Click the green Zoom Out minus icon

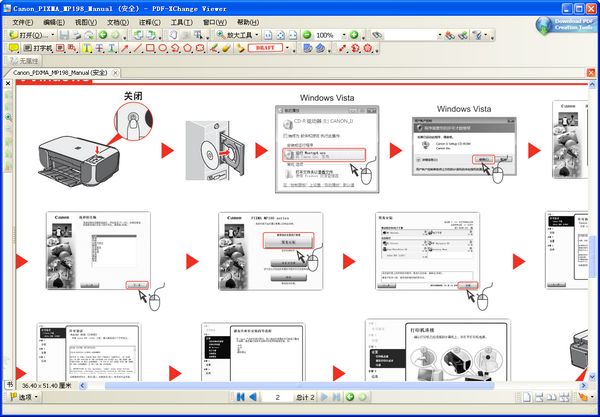[307, 35]
